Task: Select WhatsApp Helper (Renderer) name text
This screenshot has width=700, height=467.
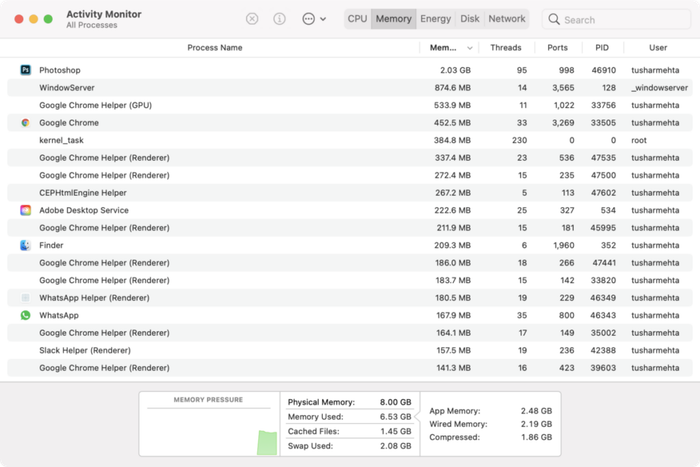Action: 94,298
